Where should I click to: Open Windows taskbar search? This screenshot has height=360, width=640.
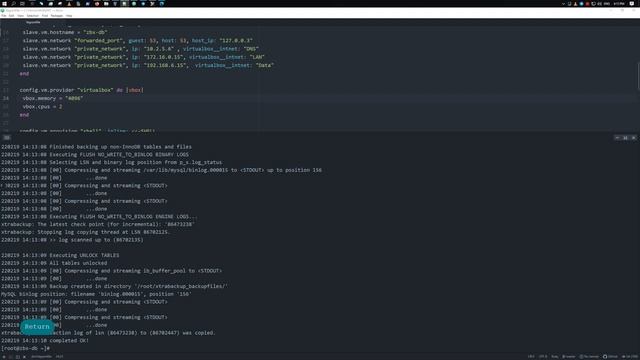13,3
